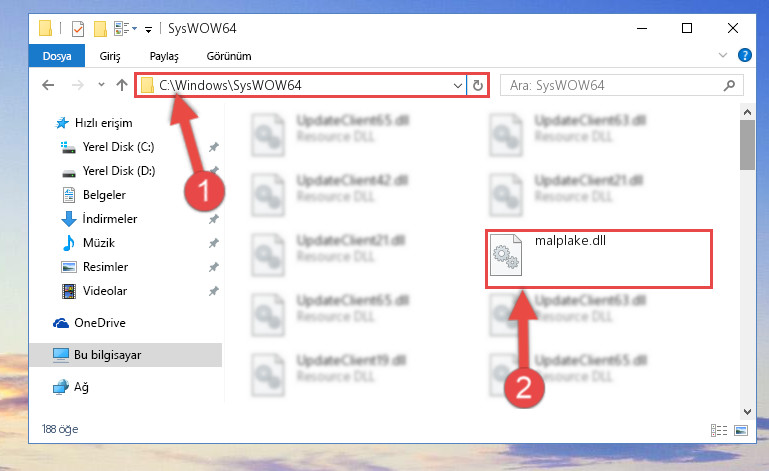Open address bar history dropdown
This screenshot has width=769, height=471.
(x=458, y=85)
